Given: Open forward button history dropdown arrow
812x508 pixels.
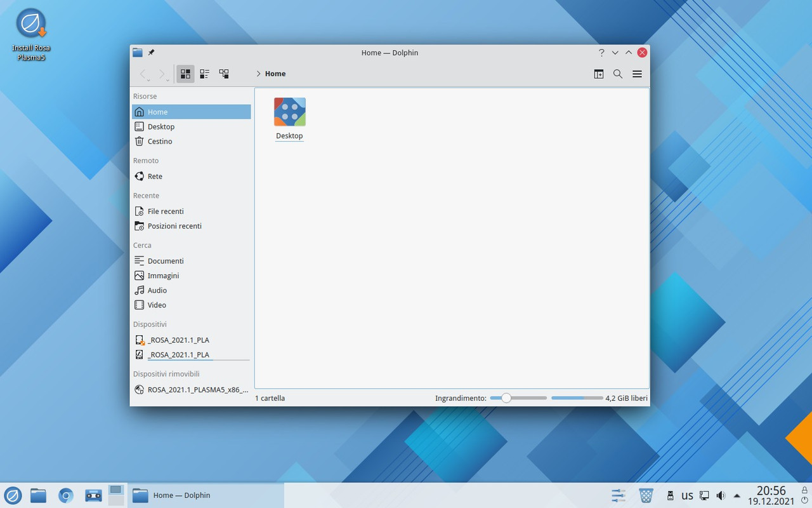Looking at the screenshot, I should click(x=168, y=80).
